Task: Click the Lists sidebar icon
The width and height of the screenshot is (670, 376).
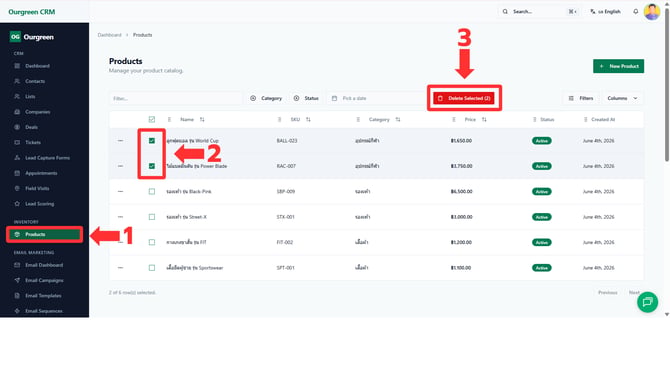Action: (17, 97)
